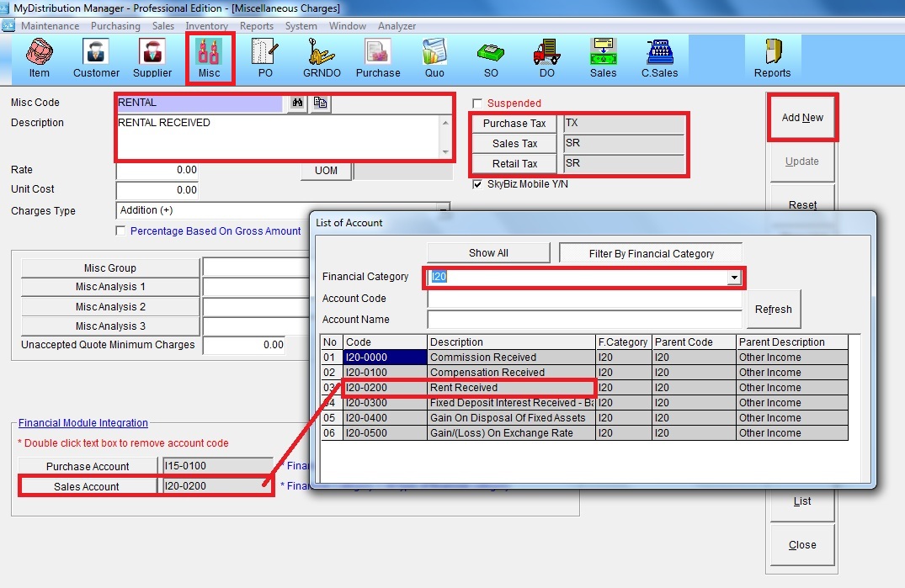Click the Account Name input field
The image size is (905, 588).
584,320
